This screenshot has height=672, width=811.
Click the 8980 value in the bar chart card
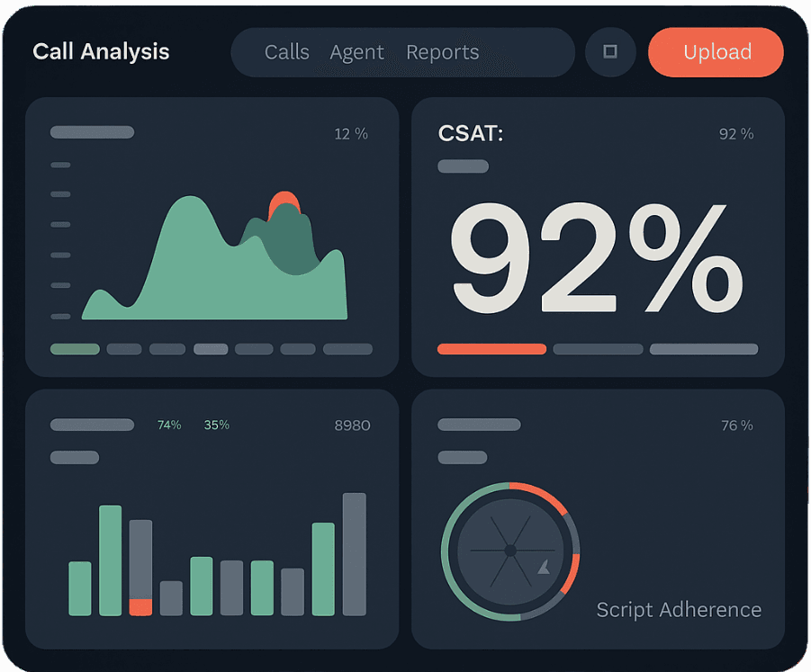352,426
